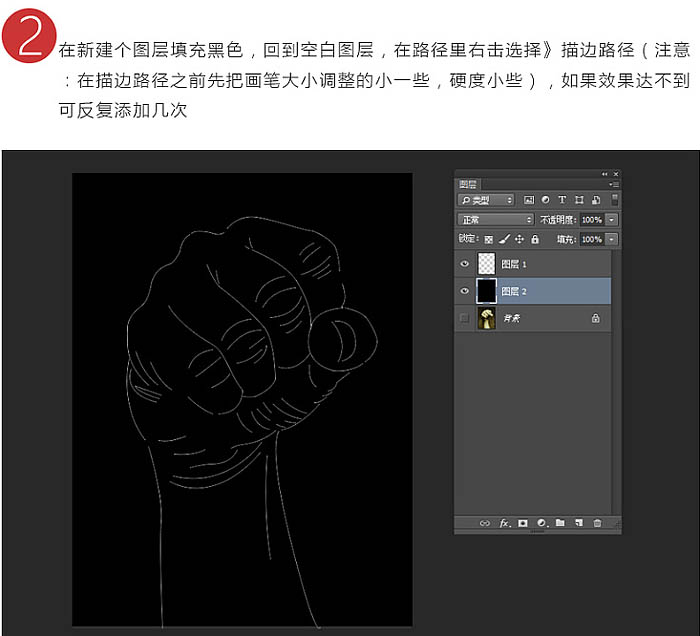The width and height of the screenshot is (700, 636).
Task: Click the smart object filter icon
Action: pyautogui.click(x=596, y=200)
